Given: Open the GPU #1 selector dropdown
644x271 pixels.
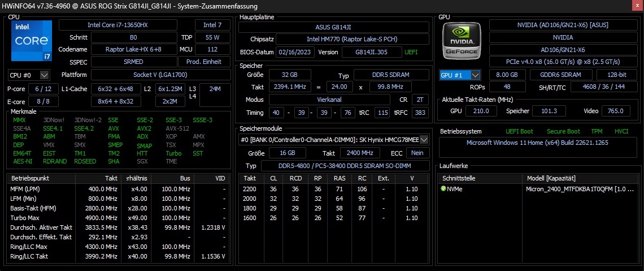Looking at the screenshot, I should (460, 75).
